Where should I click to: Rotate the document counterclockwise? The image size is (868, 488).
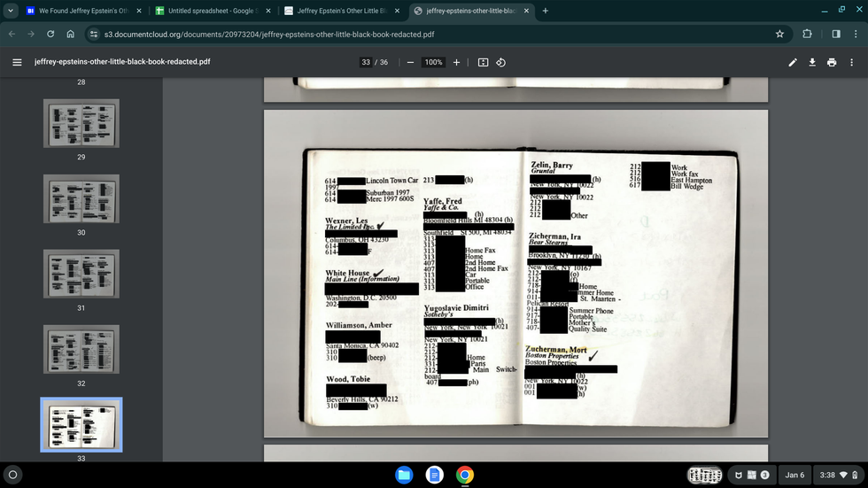(501, 63)
